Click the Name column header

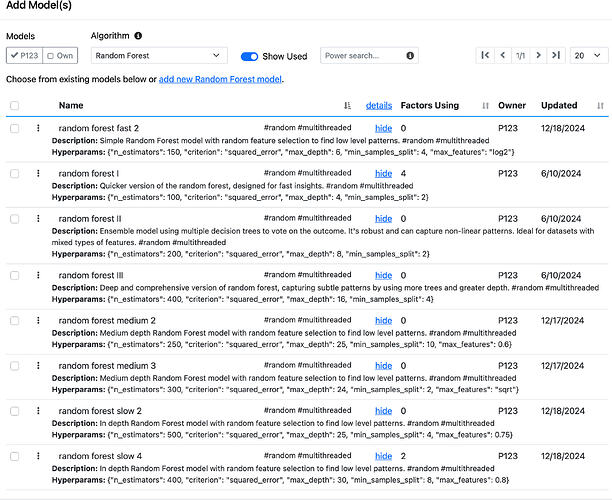click(71, 105)
